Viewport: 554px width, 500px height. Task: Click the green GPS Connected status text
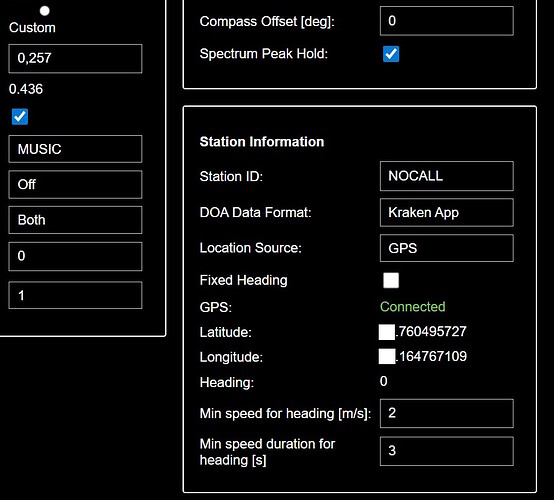click(412, 307)
